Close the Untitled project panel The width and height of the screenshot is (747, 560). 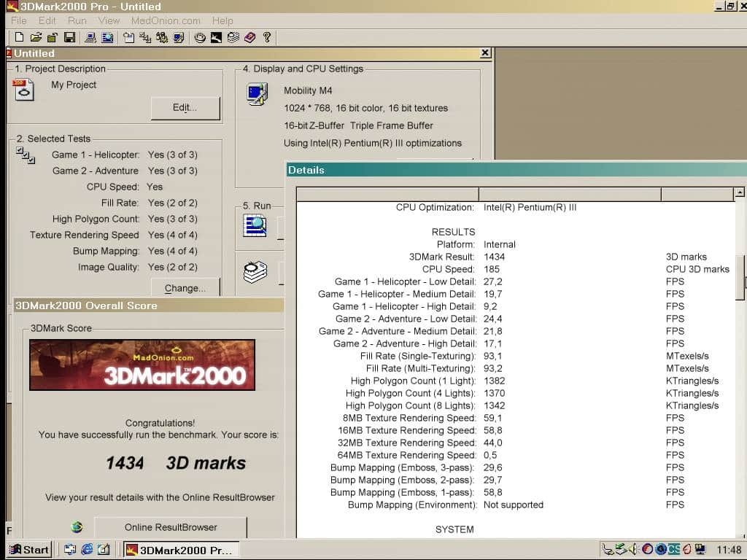[485, 52]
